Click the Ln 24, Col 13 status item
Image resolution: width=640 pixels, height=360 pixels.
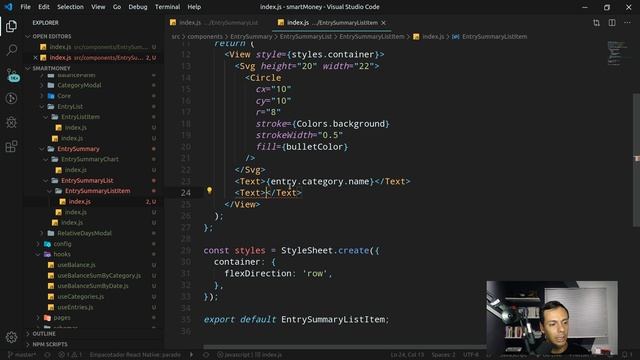click(407, 355)
